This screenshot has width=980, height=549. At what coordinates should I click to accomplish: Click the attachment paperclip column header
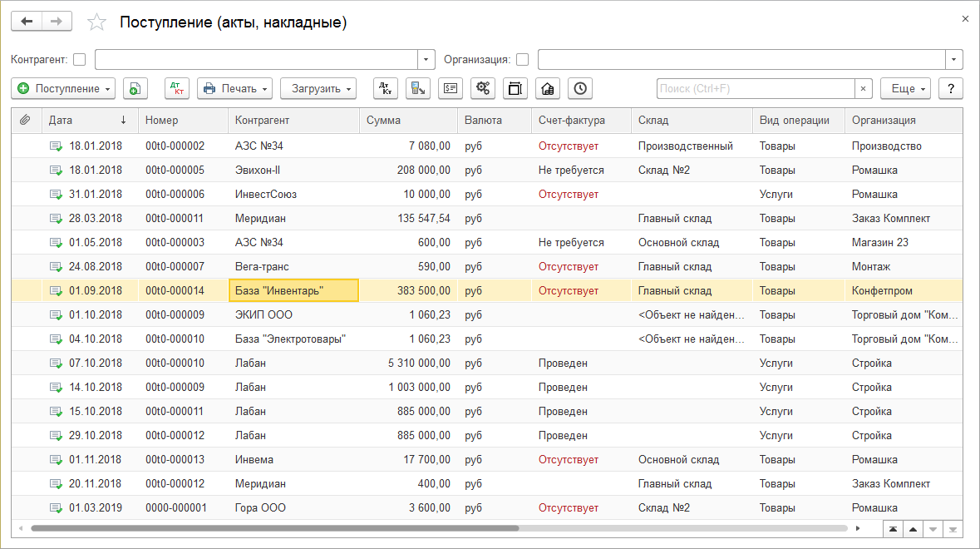pos(25,120)
